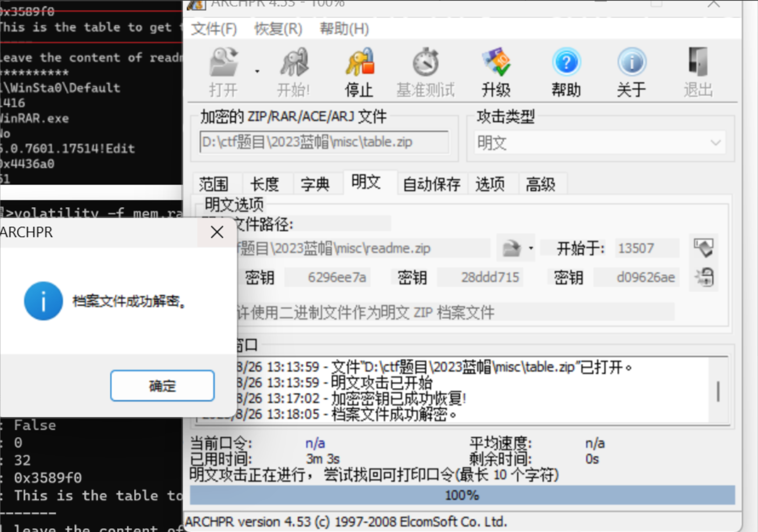Close the ARCHPR message dialog
Image resolution: width=758 pixels, height=532 pixels.
coord(217,232)
